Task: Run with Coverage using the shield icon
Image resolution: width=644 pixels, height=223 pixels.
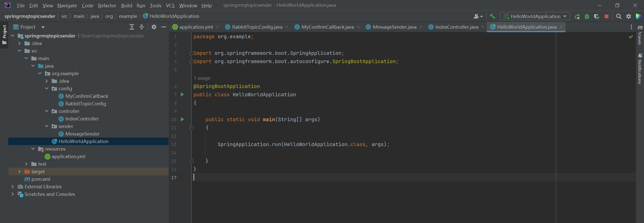Action: (x=596, y=17)
